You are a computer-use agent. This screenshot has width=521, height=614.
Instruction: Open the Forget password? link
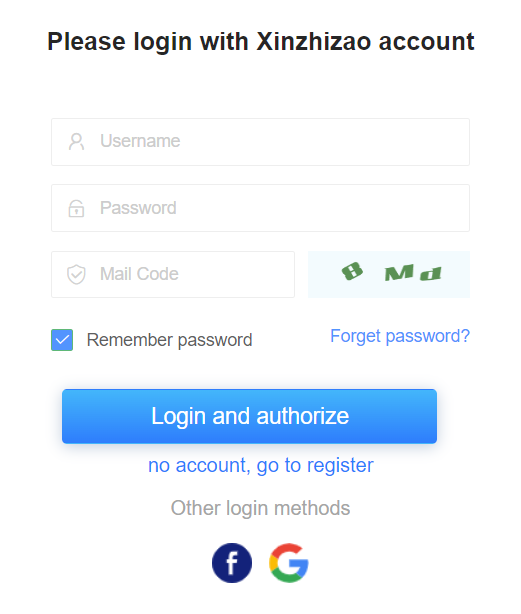click(x=400, y=336)
